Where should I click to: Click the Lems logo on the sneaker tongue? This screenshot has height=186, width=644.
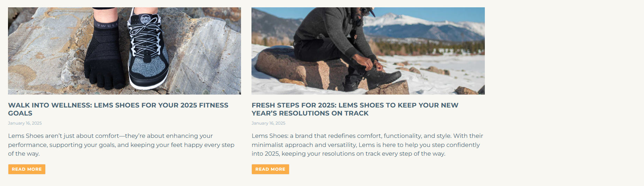145,19
